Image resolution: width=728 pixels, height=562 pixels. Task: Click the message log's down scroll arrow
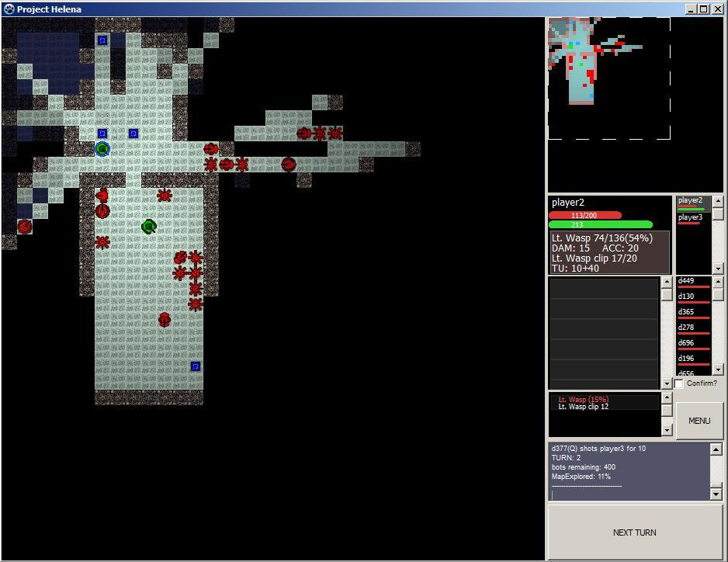(716, 494)
